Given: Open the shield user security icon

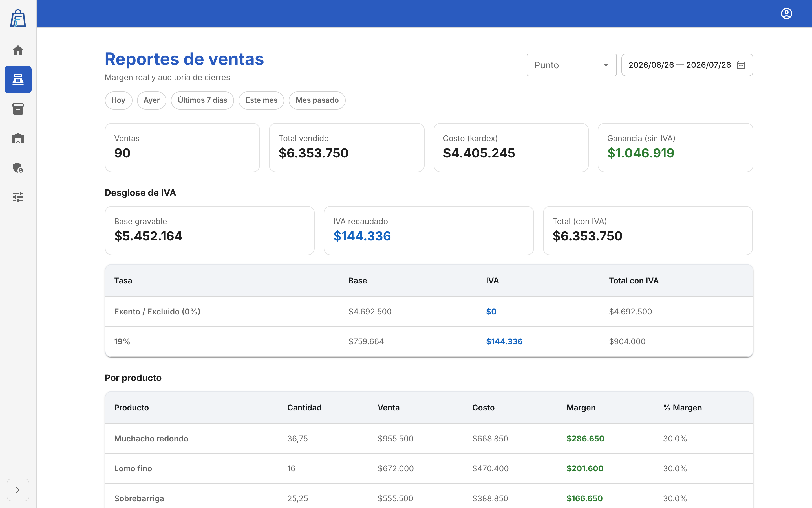Looking at the screenshot, I should tap(18, 168).
